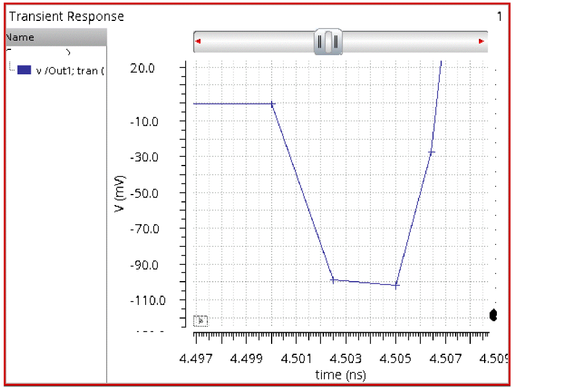Click the blue trace falling segment near -50 mV

(302, 193)
